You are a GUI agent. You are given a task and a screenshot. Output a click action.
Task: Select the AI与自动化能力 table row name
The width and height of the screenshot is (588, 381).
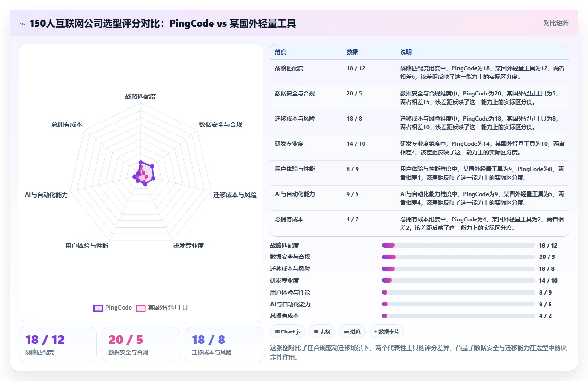[x=295, y=194]
